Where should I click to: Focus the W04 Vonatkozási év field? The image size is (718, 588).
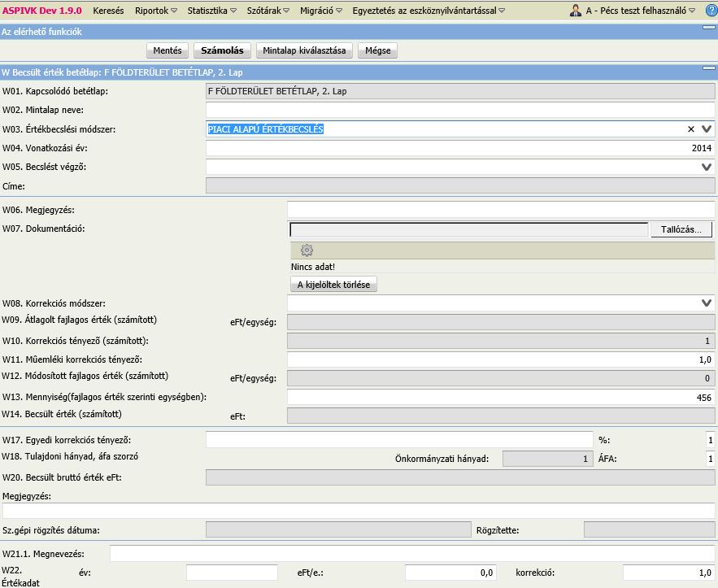click(x=460, y=148)
